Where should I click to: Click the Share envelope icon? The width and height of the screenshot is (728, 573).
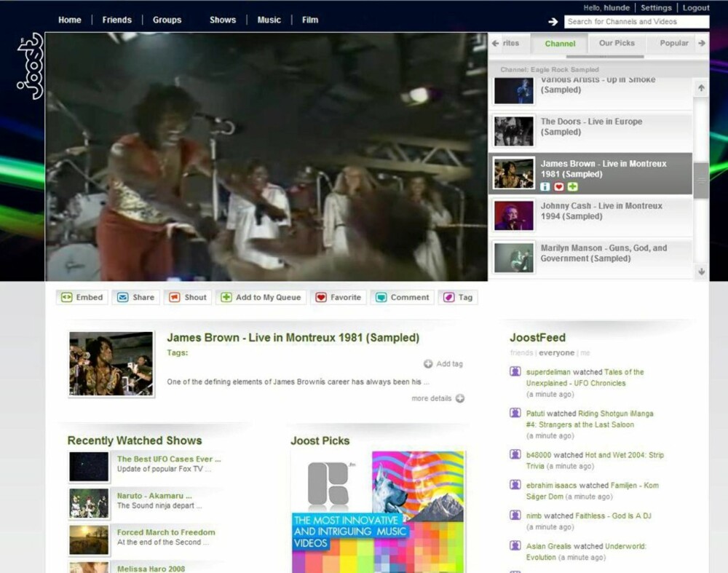(x=122, y=297)
